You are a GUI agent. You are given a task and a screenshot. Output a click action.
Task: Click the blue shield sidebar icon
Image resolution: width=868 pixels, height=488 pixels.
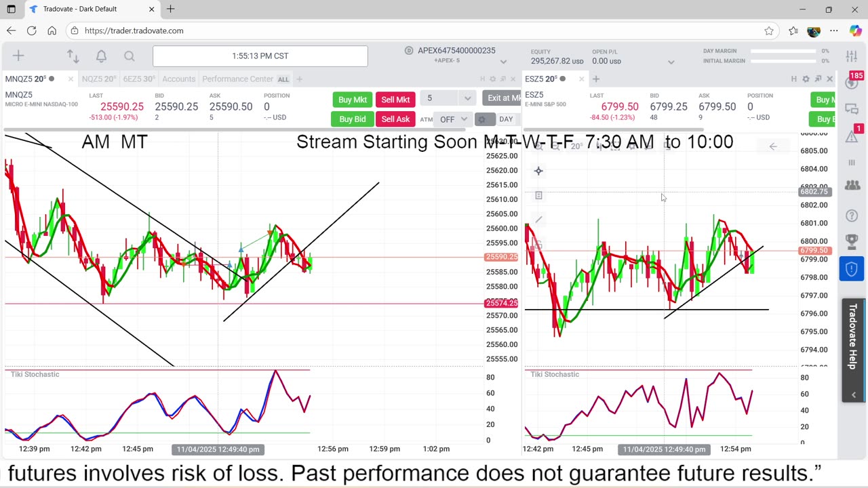(x=852, y=269)
